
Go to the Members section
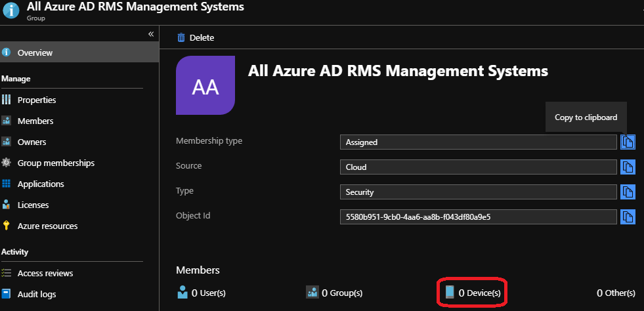pos(35,121)
